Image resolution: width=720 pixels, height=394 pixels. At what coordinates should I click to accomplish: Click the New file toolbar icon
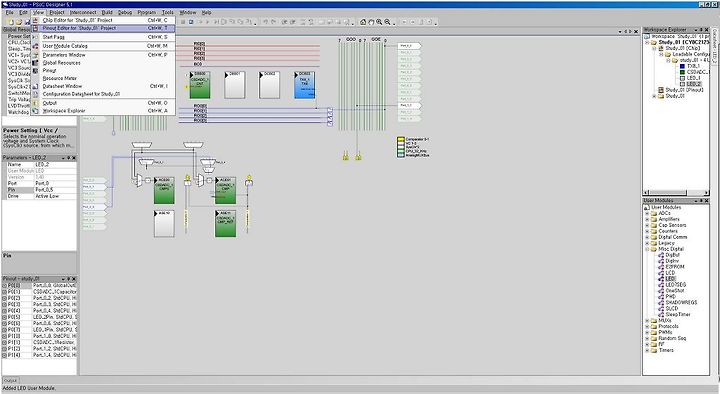point(11,22)
